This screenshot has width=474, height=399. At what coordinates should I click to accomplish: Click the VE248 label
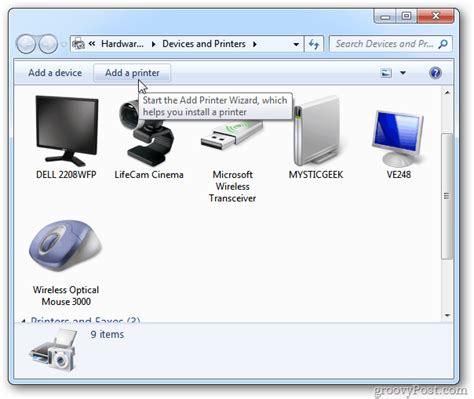click(x=399, y=175)
